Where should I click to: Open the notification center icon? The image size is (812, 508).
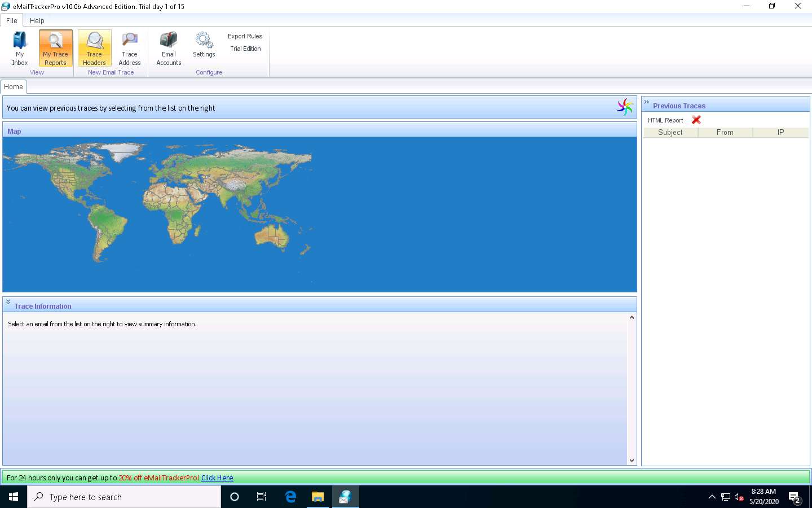point(795,497)
